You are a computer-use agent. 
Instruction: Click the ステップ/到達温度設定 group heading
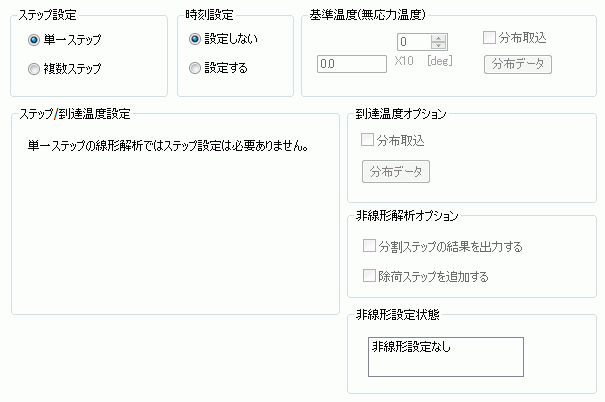tap(76, 113)
